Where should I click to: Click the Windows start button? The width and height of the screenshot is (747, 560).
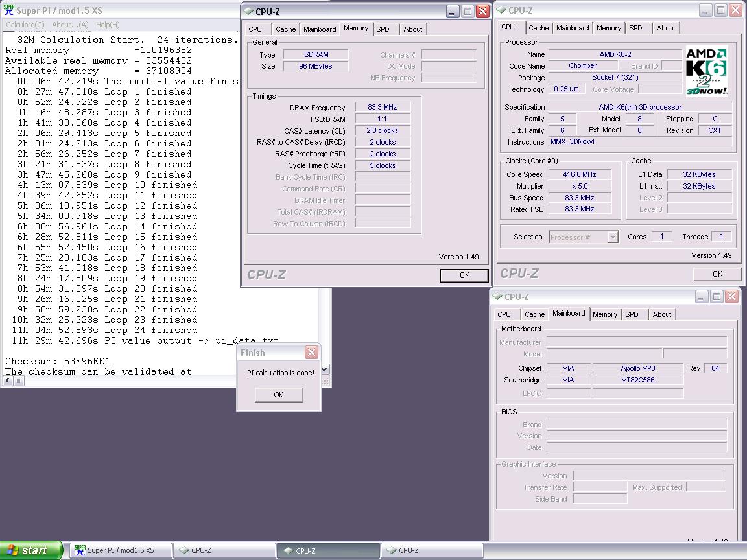tap(31, 550)
